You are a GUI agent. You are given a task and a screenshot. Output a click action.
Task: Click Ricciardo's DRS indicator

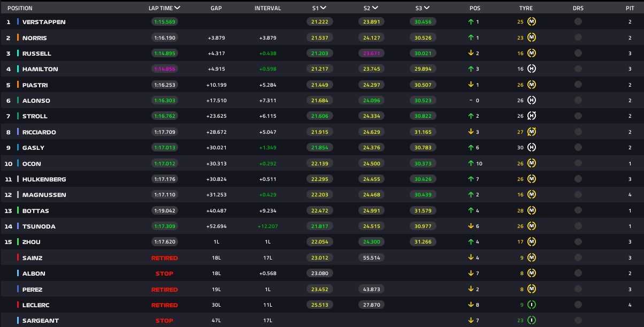tap(578, 132)
